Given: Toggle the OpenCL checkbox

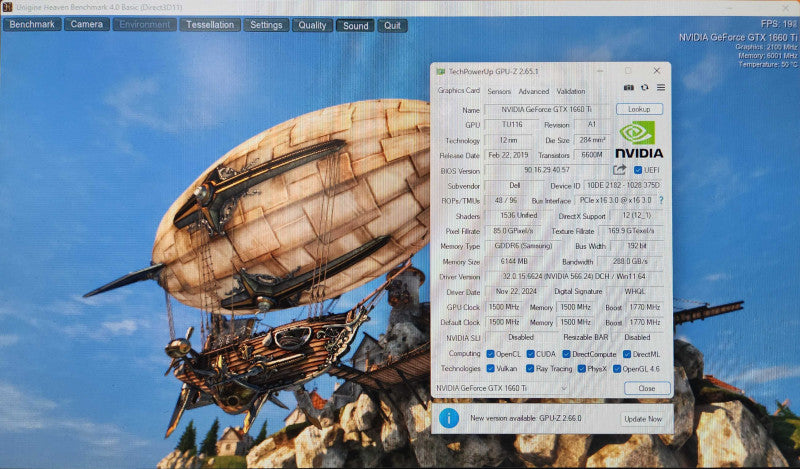Looking at the screenshot, I should 490,354.
